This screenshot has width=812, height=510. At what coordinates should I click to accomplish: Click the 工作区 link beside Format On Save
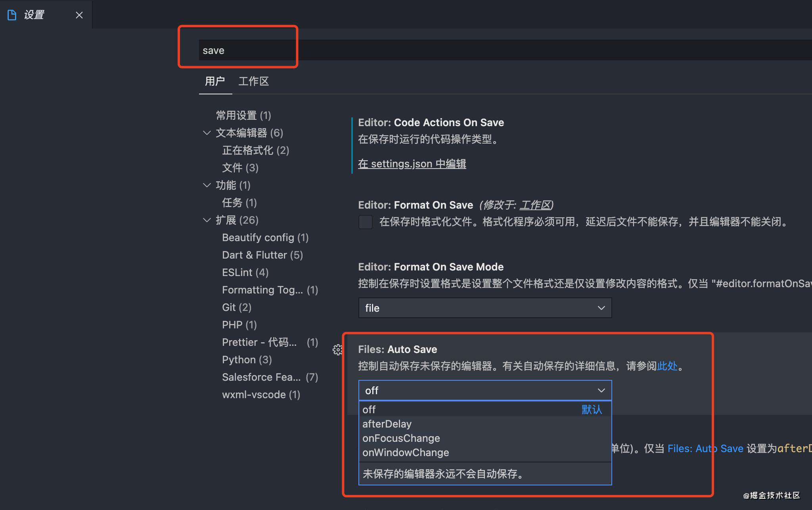click(x=535, y=205)
